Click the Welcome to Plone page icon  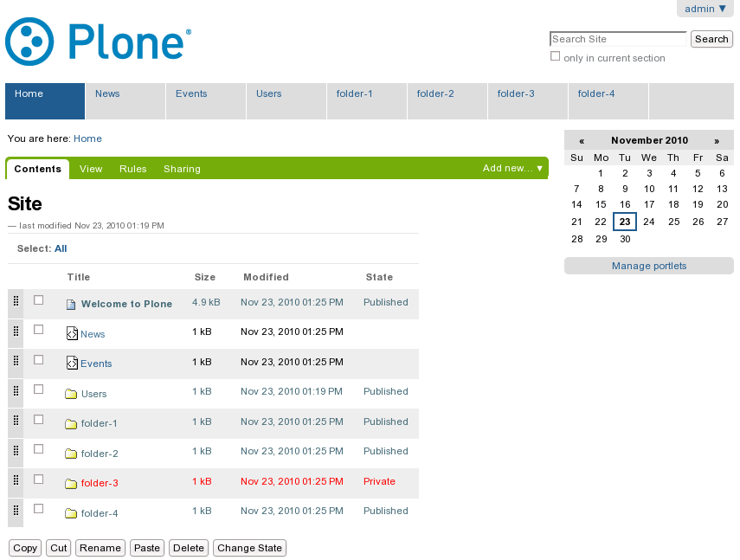click(x=72, y=305)
